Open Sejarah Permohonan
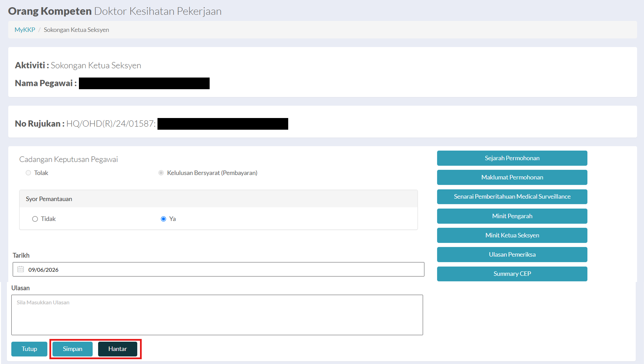The height and width of the screenshot is (364, 644). [x=512, y=158]
